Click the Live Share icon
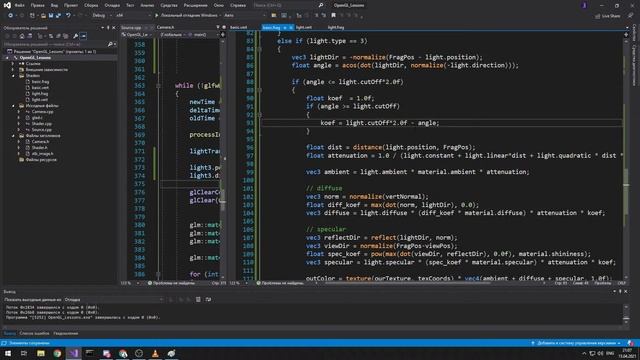 click(598, 16)
